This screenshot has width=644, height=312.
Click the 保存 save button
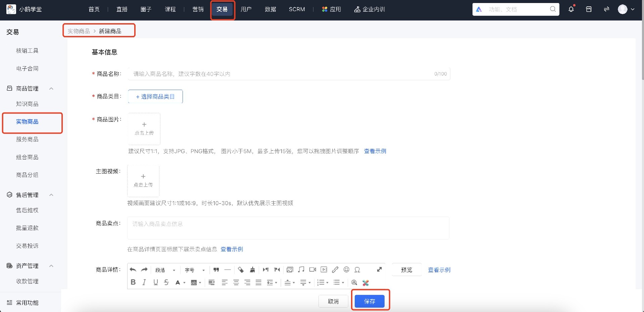click(x=369, y=301)
